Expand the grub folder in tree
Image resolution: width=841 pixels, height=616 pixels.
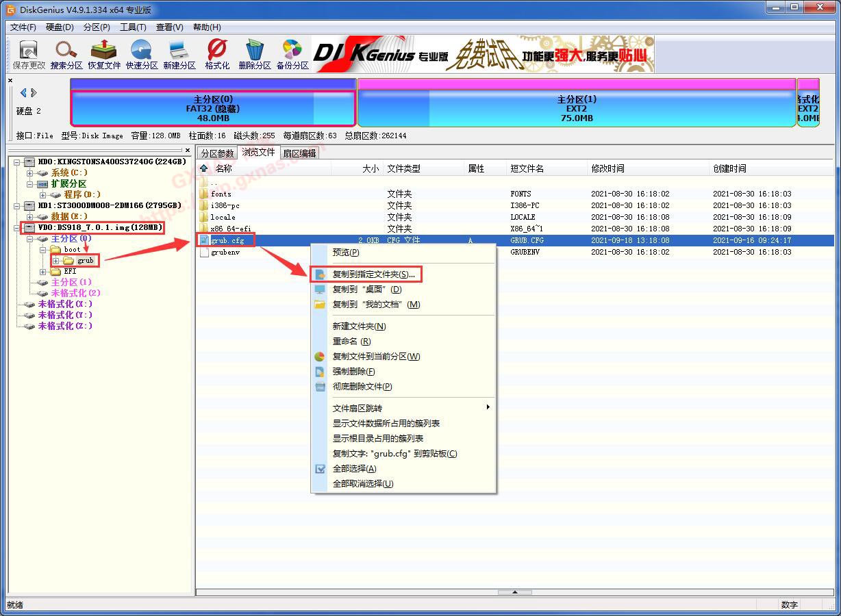click(x=56, y=261)
